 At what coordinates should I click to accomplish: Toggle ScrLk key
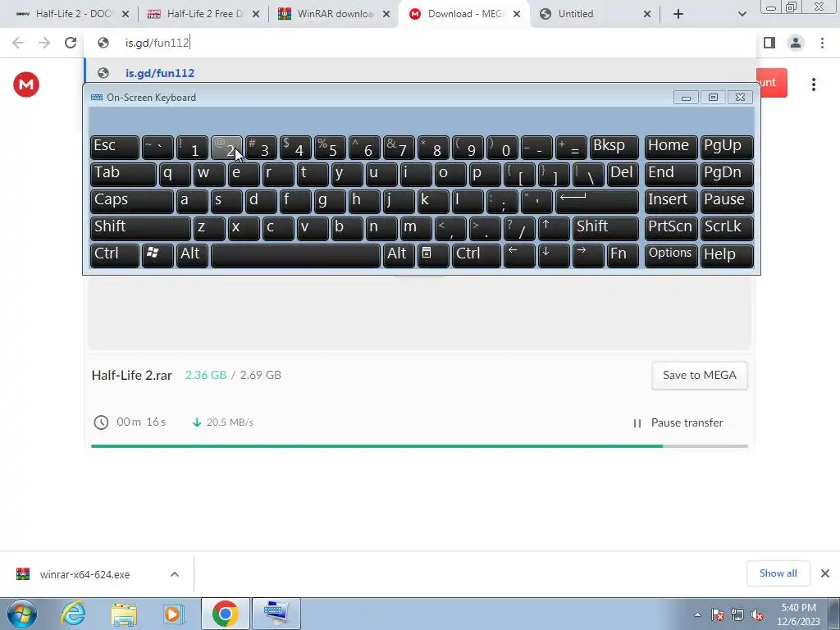tap(727, 229)
